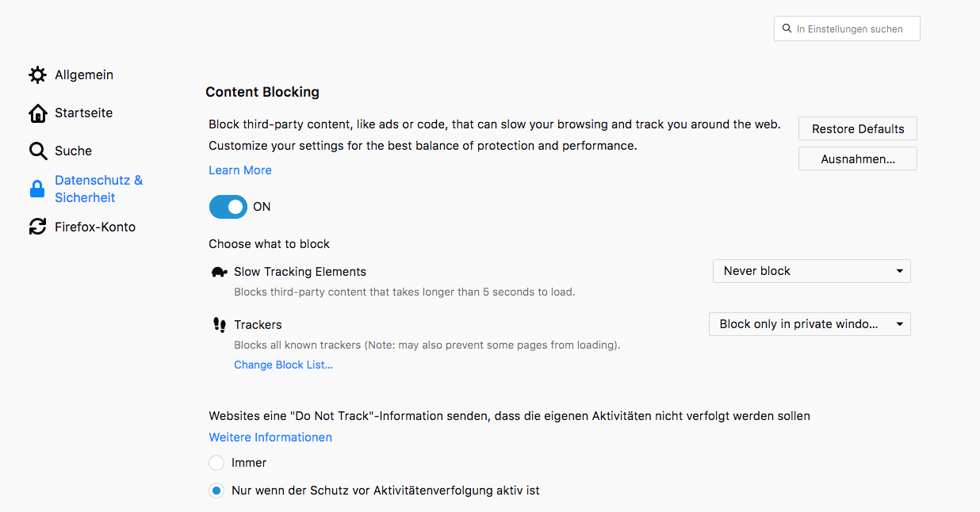Click the Startseite house icon
980x512 pixels.
coord(37,113)
